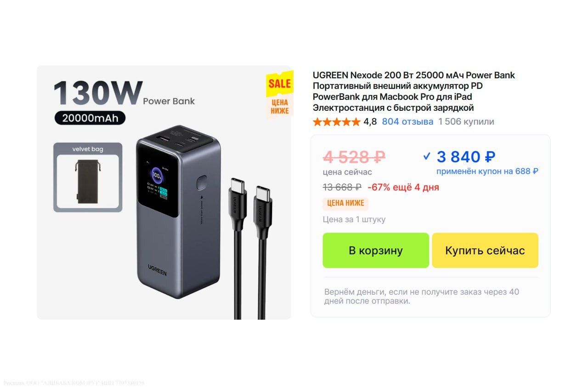588x388 pixels.
Task: Click the velvet bag thumbnail
Action: (88, 177)
